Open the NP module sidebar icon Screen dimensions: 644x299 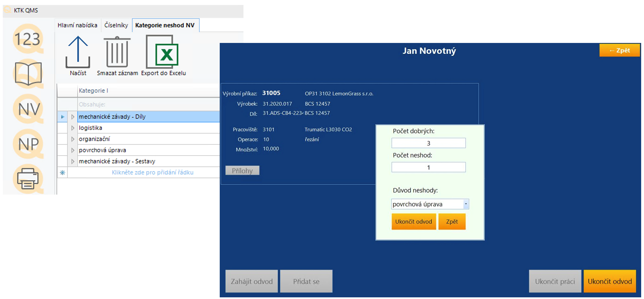(x=28, y=144)
